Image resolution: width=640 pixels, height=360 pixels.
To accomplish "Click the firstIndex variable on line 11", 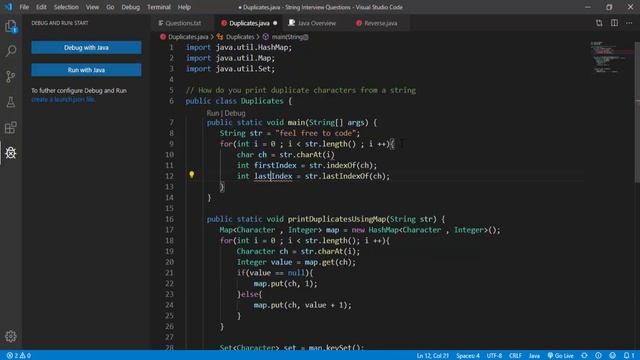I will [x=275, y=165].
